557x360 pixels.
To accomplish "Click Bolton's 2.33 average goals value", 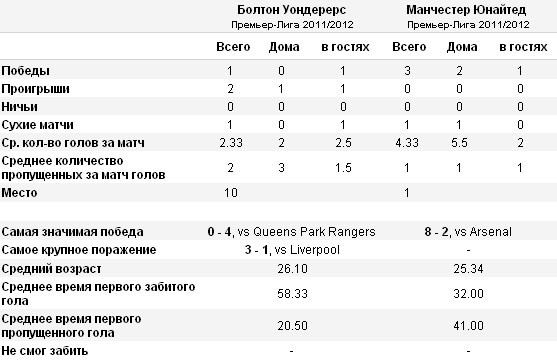I will coord(231,143).
